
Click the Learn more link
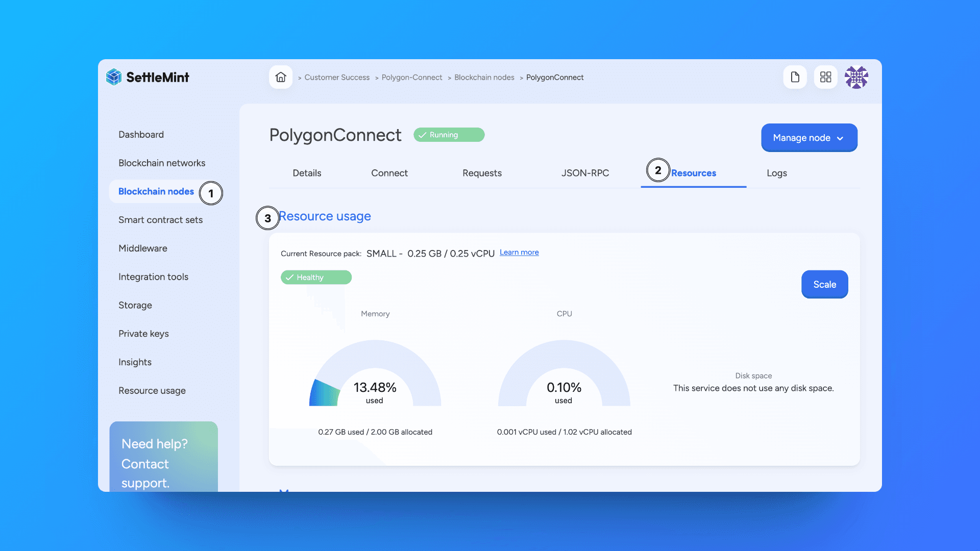(x=518, y=253)
